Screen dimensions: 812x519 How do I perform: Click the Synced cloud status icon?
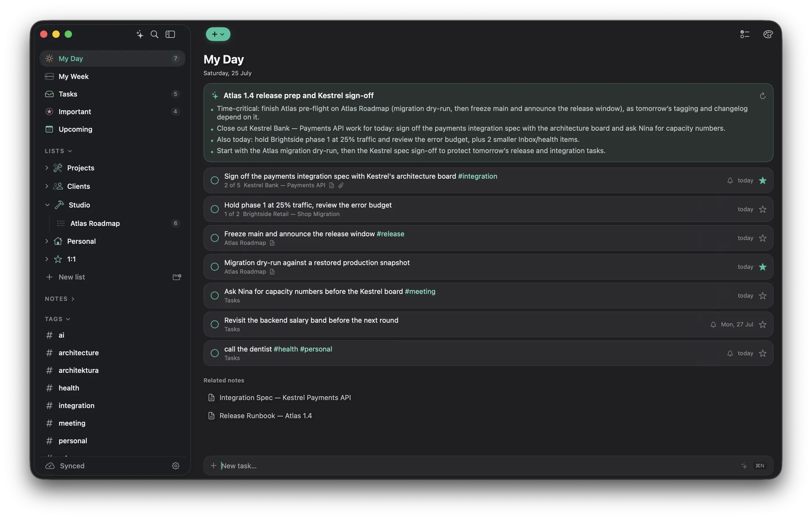pos(50,466)
